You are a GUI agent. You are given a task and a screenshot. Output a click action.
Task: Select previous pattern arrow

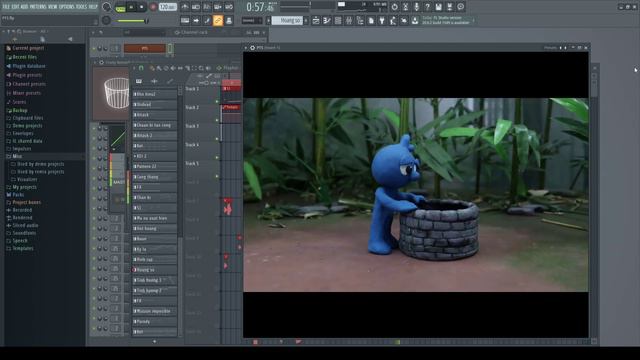point(269,20)
